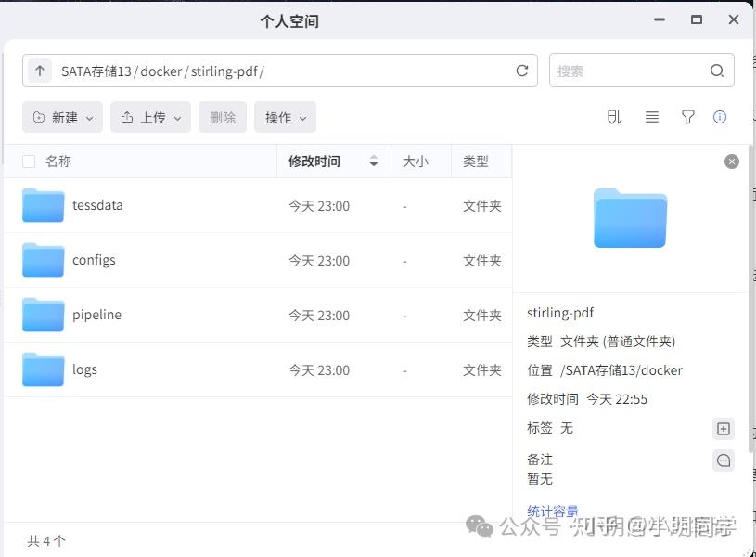
Task: Expand the 上传 dropdown
Action: click(151, 118)
